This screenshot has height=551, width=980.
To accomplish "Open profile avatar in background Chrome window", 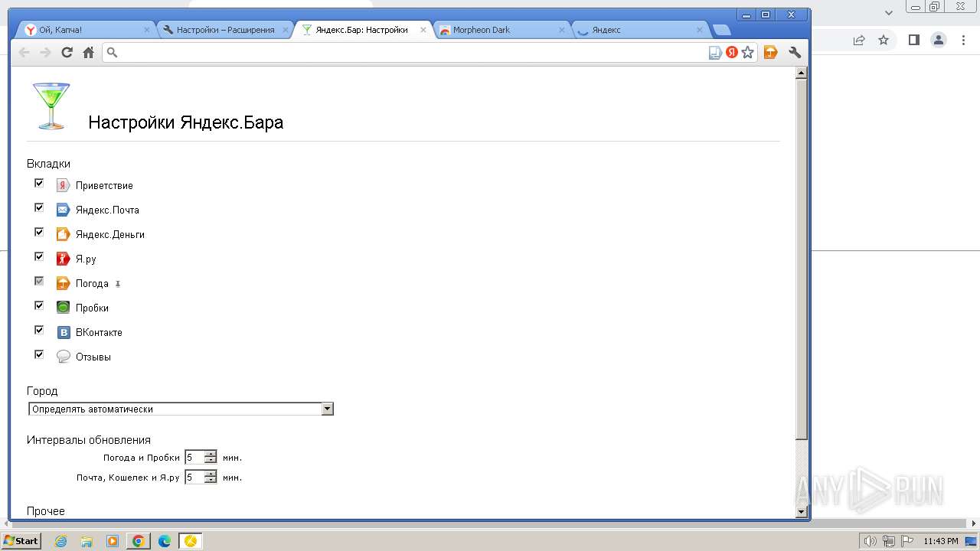I will click(x=939, y=40).
